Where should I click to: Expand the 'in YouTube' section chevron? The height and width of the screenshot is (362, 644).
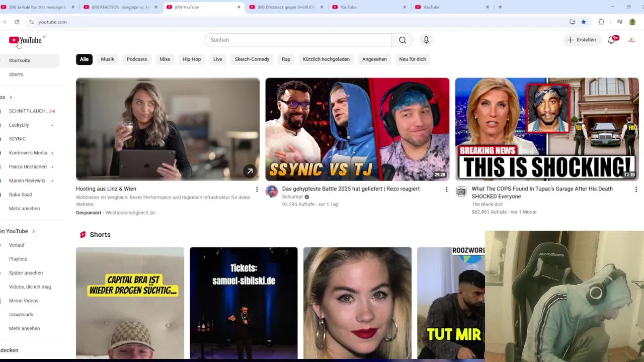[x=33, y=231]
